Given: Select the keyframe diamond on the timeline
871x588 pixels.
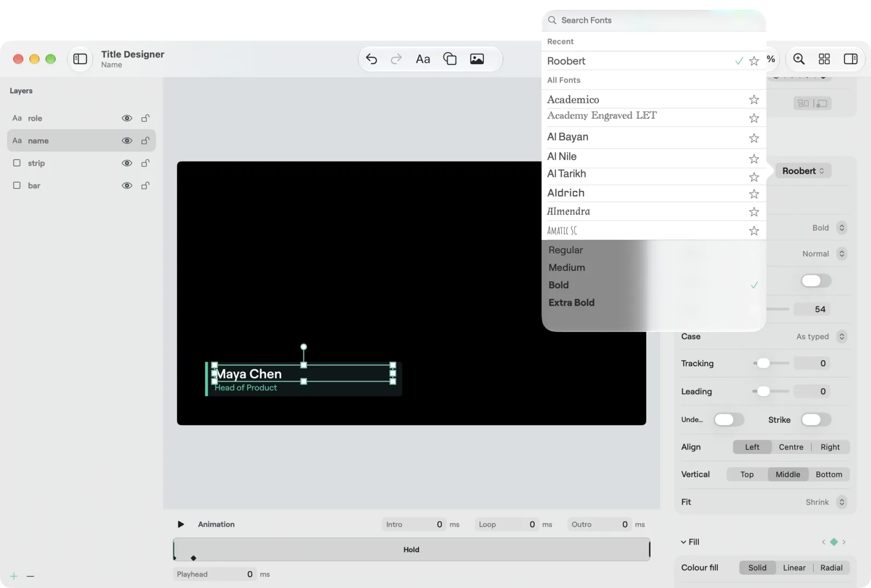Looking at the screenshot, I should (x=193, y=558).
